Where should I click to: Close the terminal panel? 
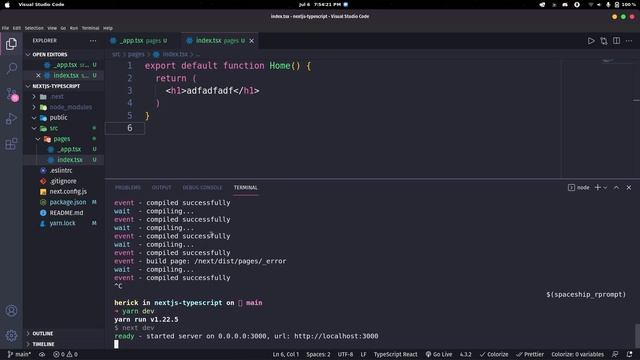tap(629, 188)
